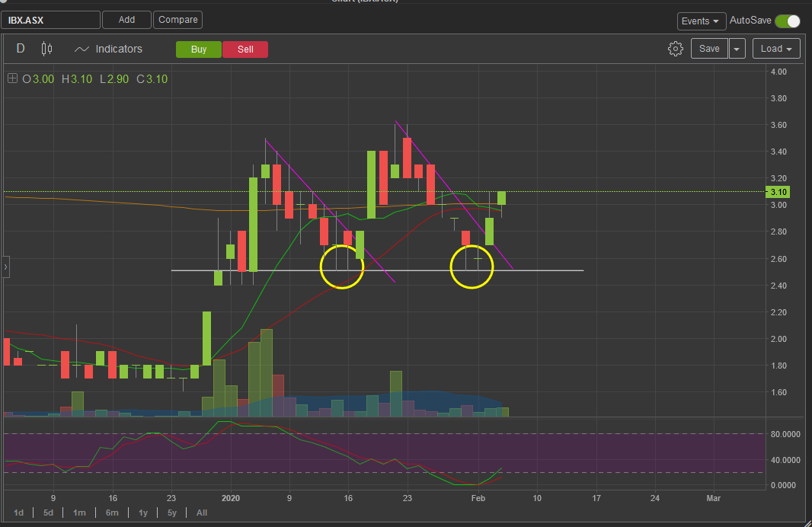Select the 6m time range
This screenshot has width=812, height=527.
[112, 513]
